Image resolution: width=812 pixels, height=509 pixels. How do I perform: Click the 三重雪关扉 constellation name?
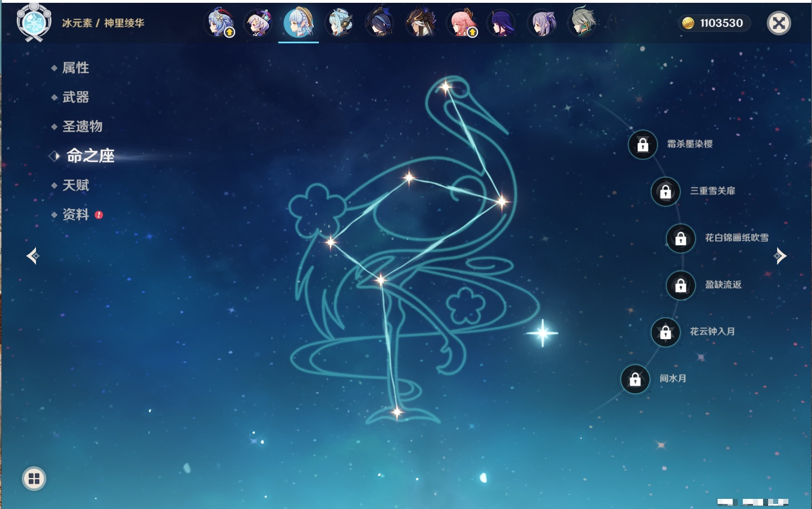(x=712, y=191)
